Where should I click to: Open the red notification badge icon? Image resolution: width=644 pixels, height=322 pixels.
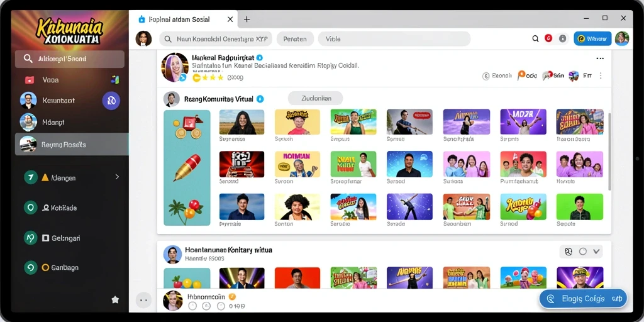coord(548,38)
